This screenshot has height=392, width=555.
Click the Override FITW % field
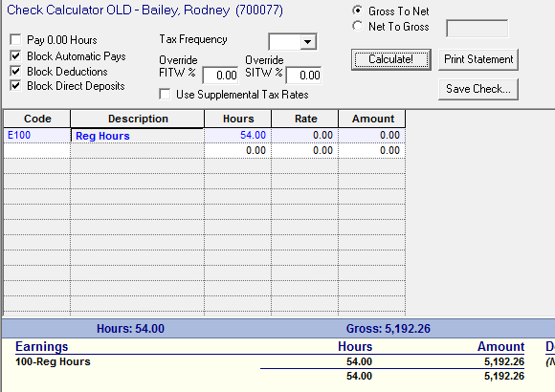[x=220, y=75]
